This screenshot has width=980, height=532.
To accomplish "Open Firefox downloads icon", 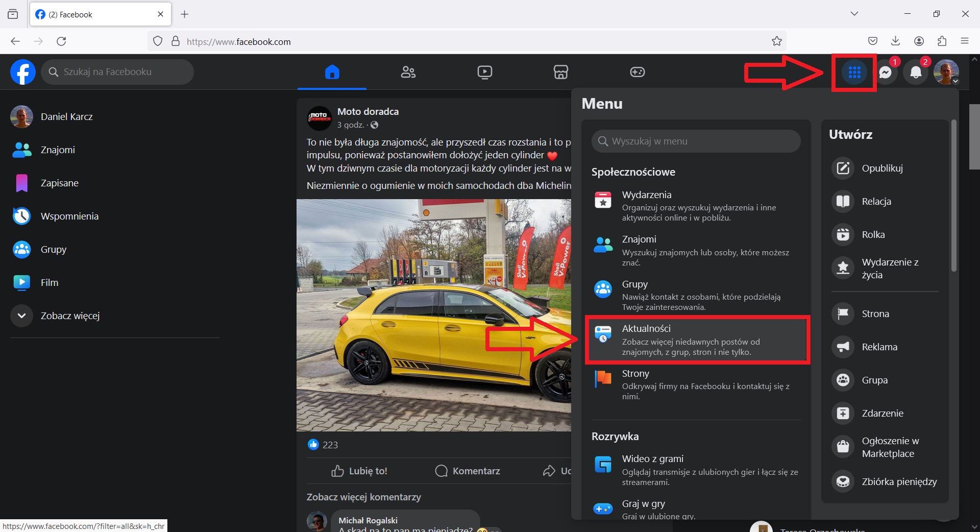I will 895,41.
